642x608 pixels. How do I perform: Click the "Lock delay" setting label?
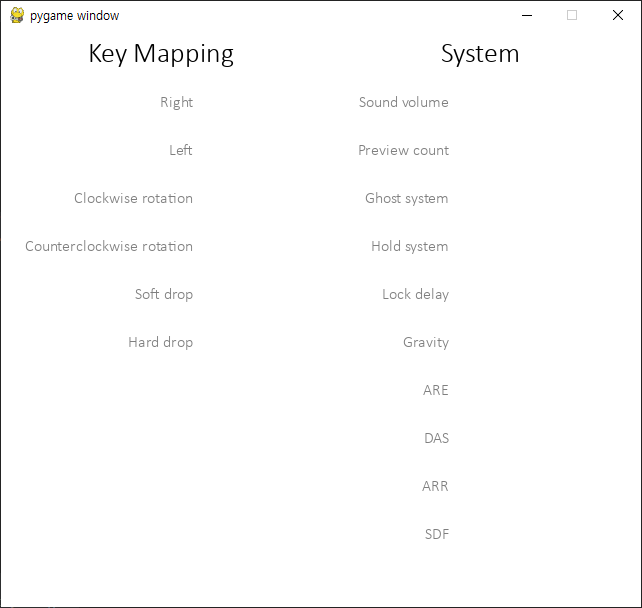click(416, 294)
